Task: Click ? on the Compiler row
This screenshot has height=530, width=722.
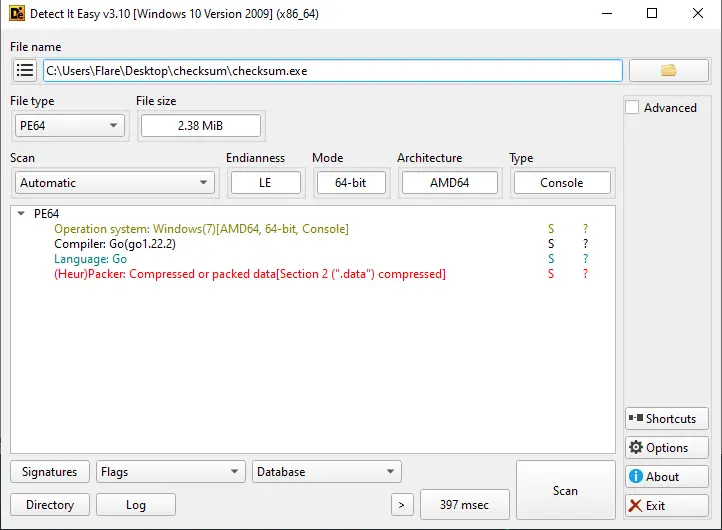Action: [585, 244]
